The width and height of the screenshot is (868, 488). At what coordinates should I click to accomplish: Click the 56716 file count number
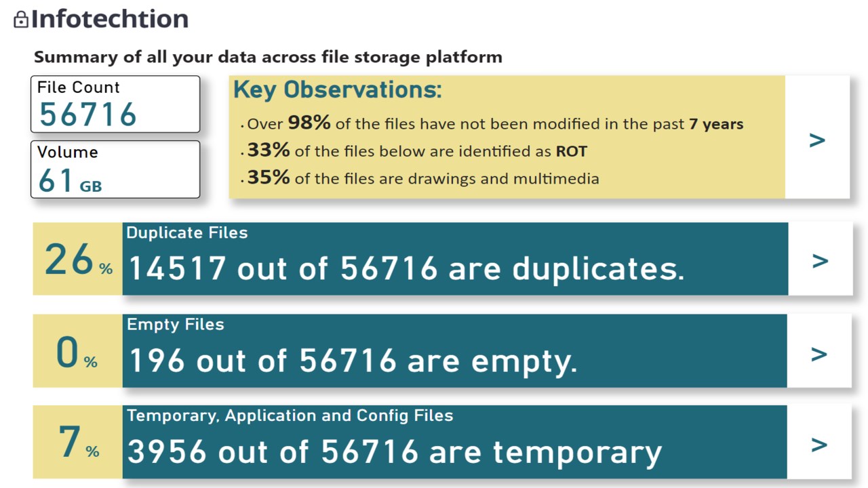(x=88, y=115)
